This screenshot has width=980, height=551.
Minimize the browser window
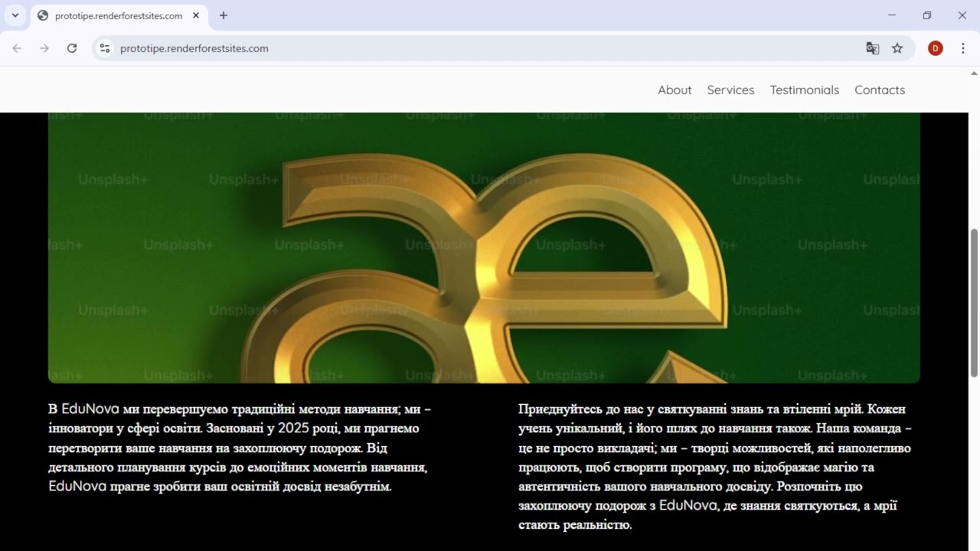(892, 15)
